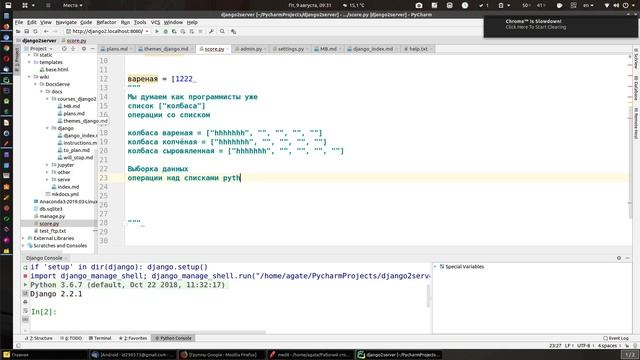Open the Terminal tool window
This screenshot has height=360, width=640.
[x=100, y=338]
